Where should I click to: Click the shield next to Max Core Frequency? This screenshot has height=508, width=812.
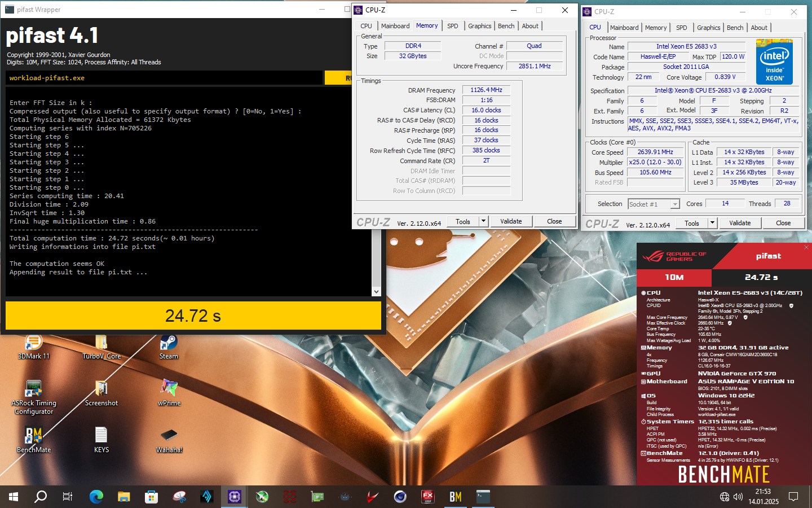coord(746,317)
